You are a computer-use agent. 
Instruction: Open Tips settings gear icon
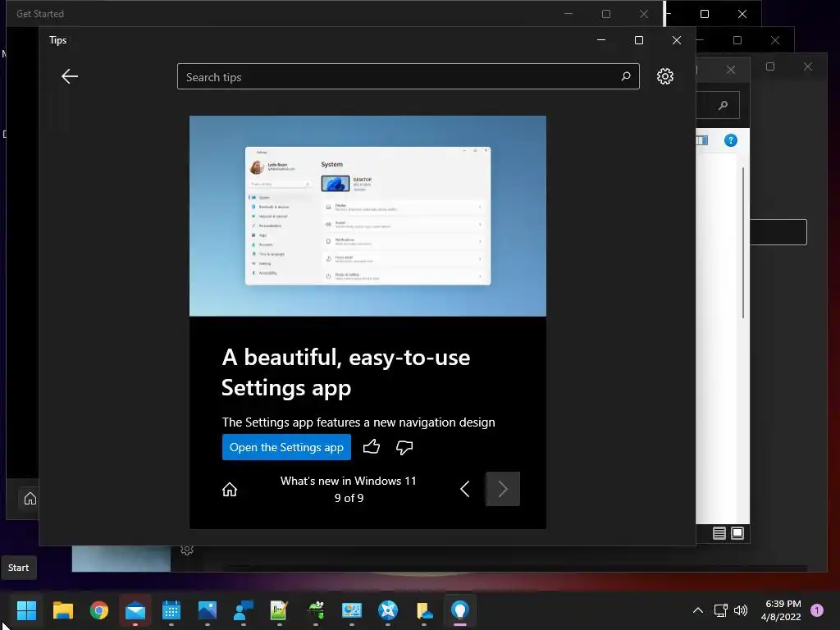[x=664, y=76]
